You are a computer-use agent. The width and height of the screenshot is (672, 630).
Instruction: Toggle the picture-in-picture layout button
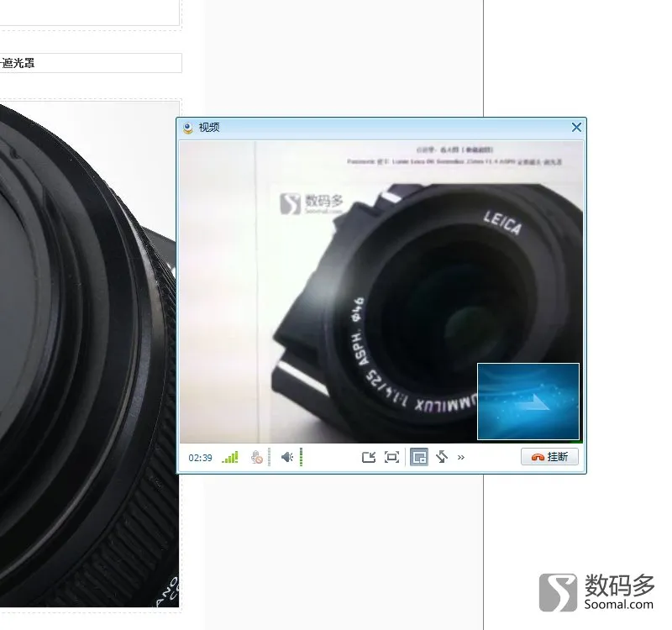(418, 457)
